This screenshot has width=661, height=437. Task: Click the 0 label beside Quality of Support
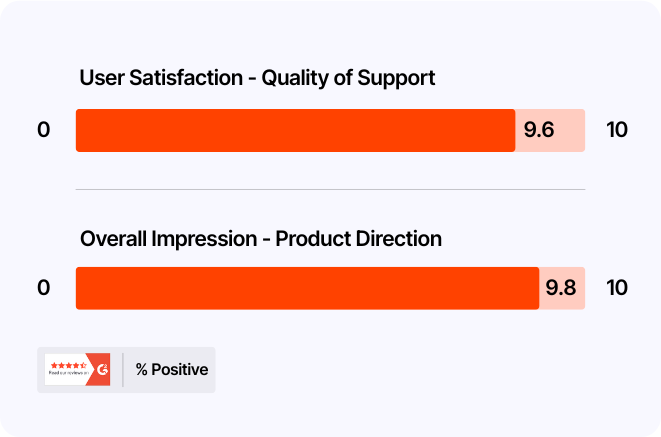point(43,130)
